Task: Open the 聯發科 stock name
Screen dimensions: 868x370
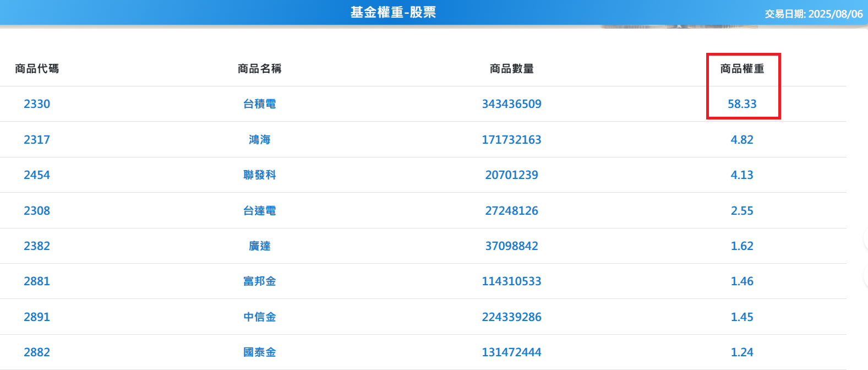Action: pos(260,175)
